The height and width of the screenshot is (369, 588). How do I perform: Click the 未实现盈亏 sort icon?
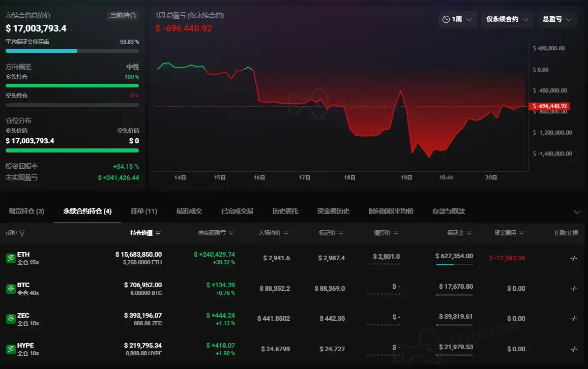231,233
